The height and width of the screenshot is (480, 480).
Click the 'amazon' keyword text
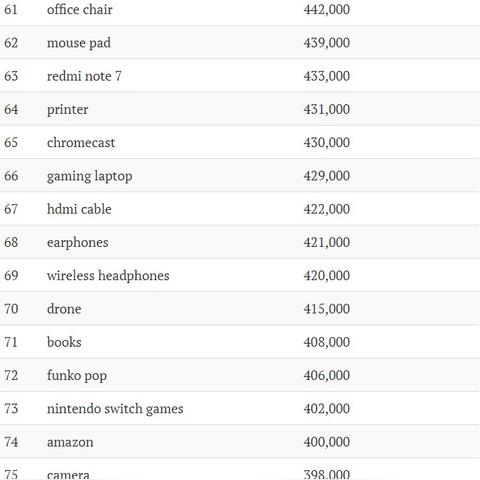(70, 442)
